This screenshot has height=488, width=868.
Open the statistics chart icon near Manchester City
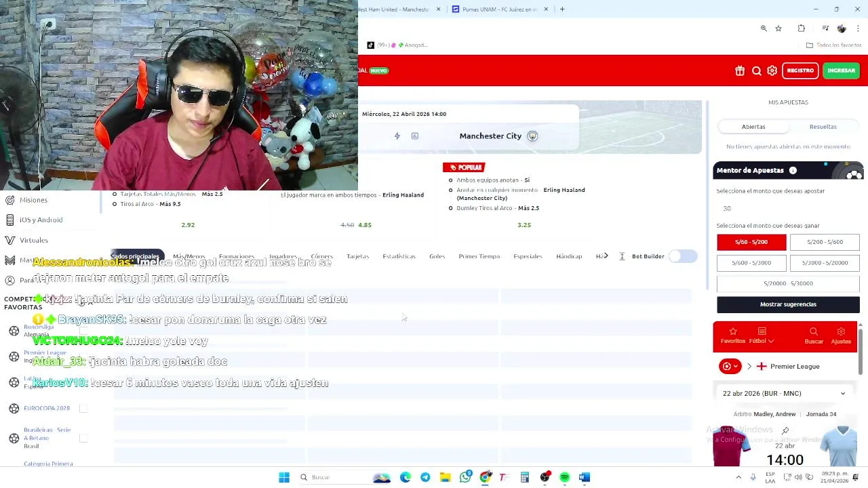coord(415,136)
